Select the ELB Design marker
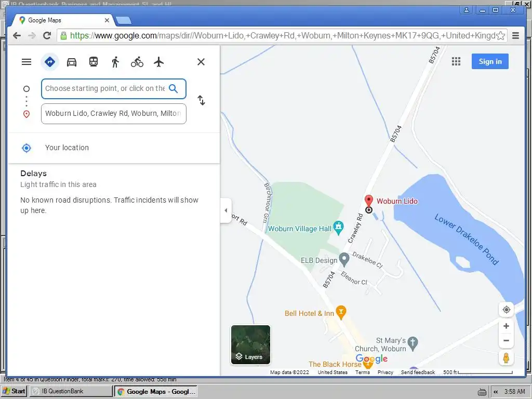 click(x=344, y=259)
